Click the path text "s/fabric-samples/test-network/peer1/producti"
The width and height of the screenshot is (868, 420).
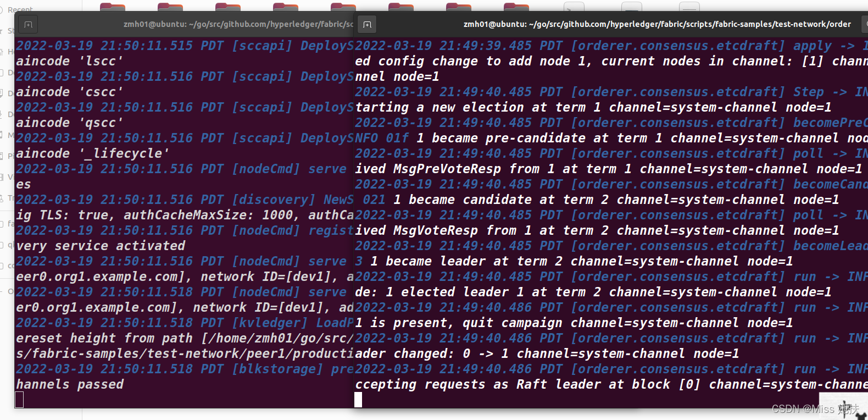tap(185, 353)
